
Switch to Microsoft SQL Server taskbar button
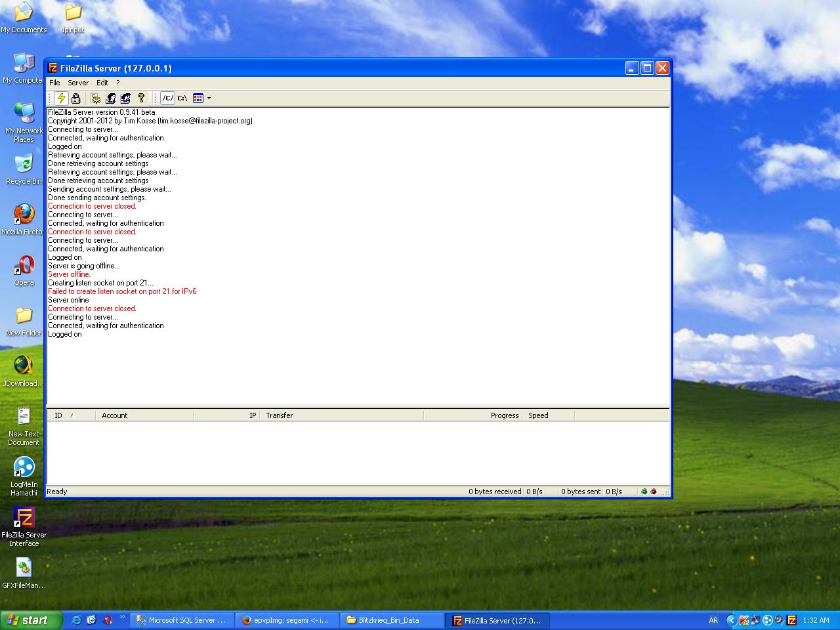click(182, 620)
